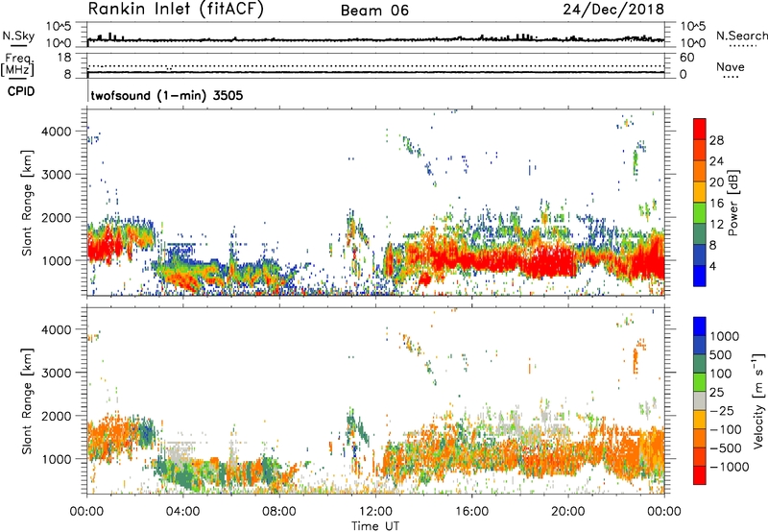Click the '28' tick on the power colorbar
768x532 pixels.
(x=716, y=140)
